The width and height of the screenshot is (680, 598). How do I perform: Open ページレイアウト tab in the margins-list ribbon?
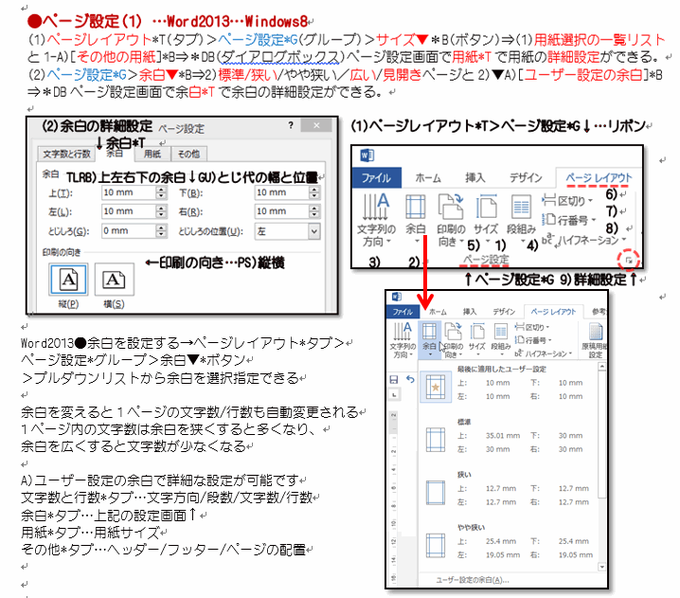[x=553, y=311]
